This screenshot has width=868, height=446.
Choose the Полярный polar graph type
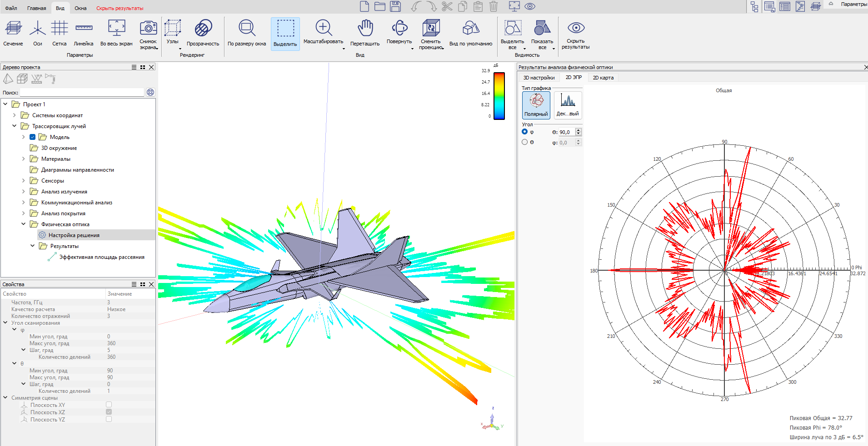pos(536,105)
